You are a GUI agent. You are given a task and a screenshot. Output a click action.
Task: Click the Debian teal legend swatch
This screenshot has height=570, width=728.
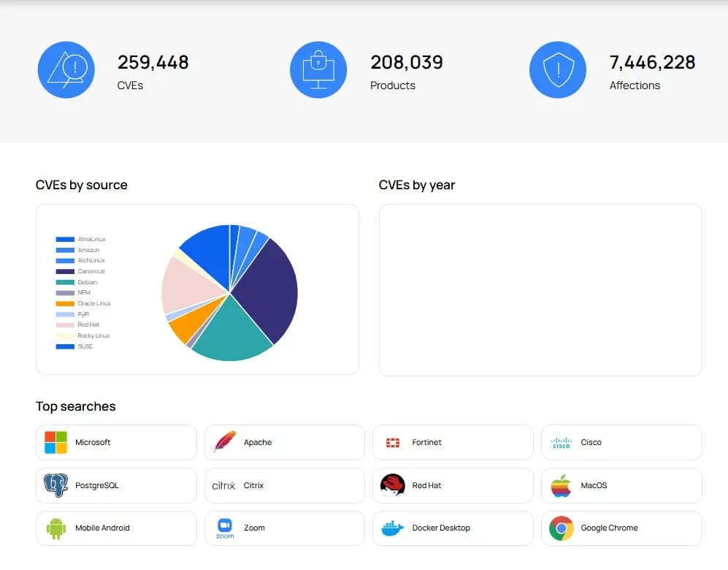(x=65, y=282)
